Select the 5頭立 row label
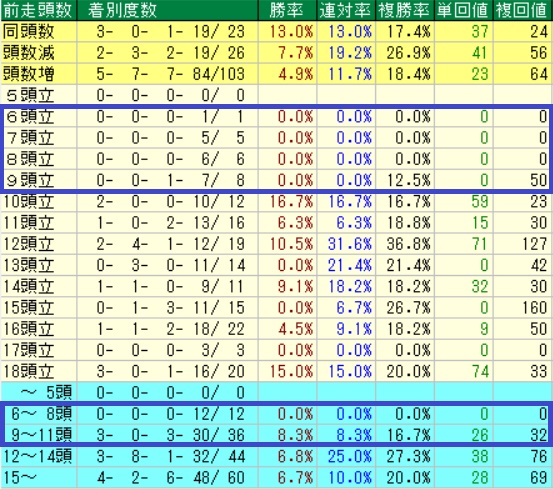 pos(30,95)
